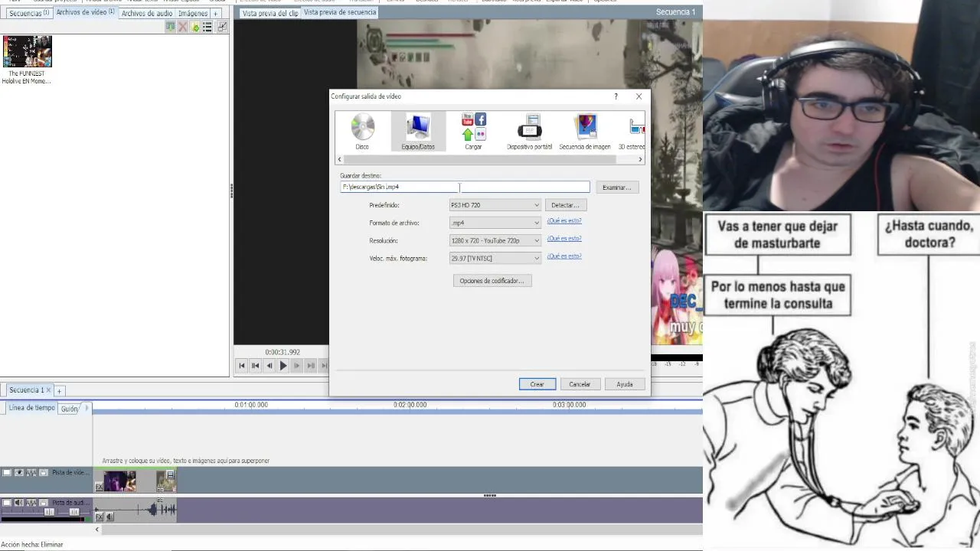
Task: Click the pop-out bin panel icon
Action: pyautogui.click(x=222, y=27)
